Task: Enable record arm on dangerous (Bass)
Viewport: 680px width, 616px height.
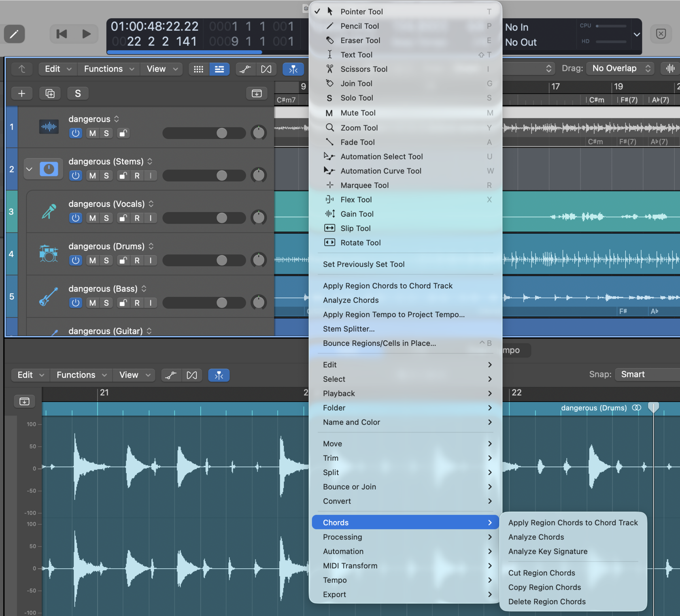Action: (137, 303)
